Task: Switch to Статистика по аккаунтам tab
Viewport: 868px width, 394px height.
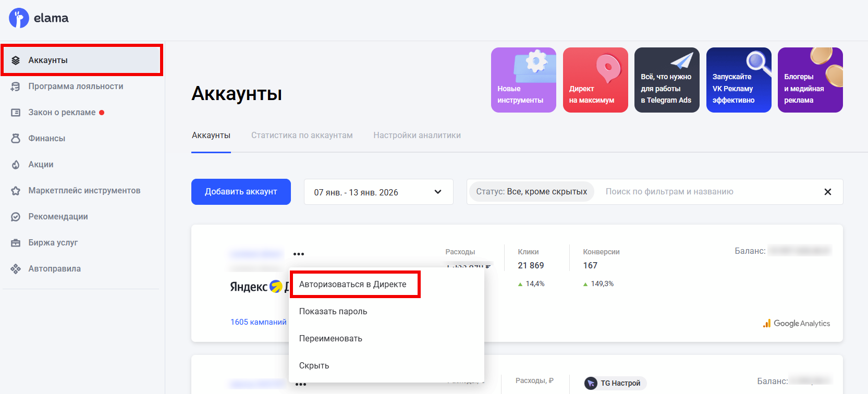Action: point(302,136)
